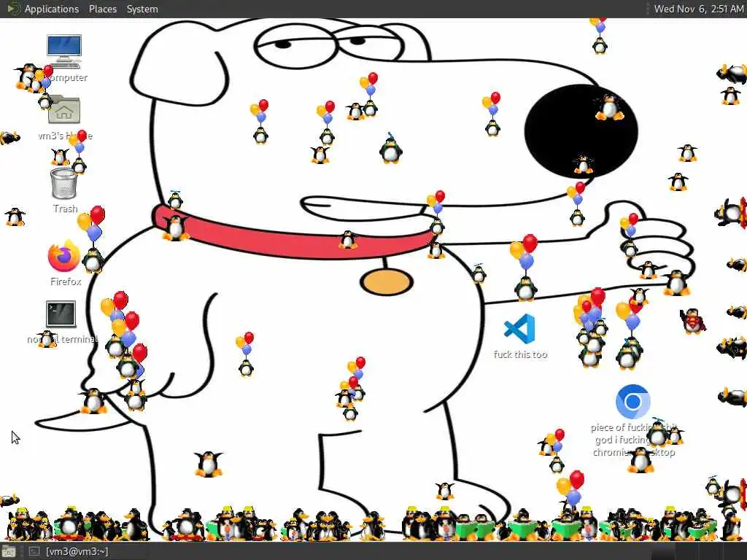Image resolution: width=747 pixels, height=560 pixels.
Task: Open the Places menu
Action: tap(102, 9)
